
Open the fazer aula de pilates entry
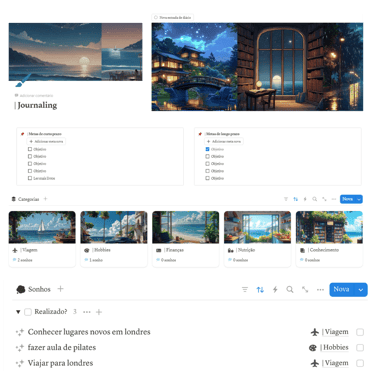[x=62, y=348]
